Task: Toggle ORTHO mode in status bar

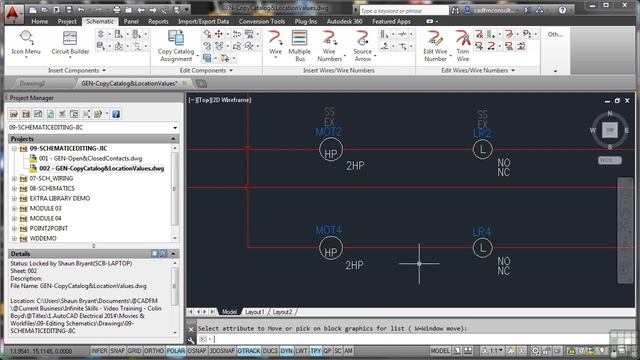Action: [154, 351]
